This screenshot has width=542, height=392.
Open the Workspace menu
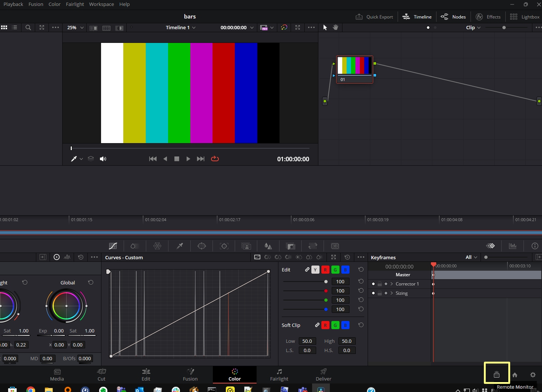coord(101,4)
